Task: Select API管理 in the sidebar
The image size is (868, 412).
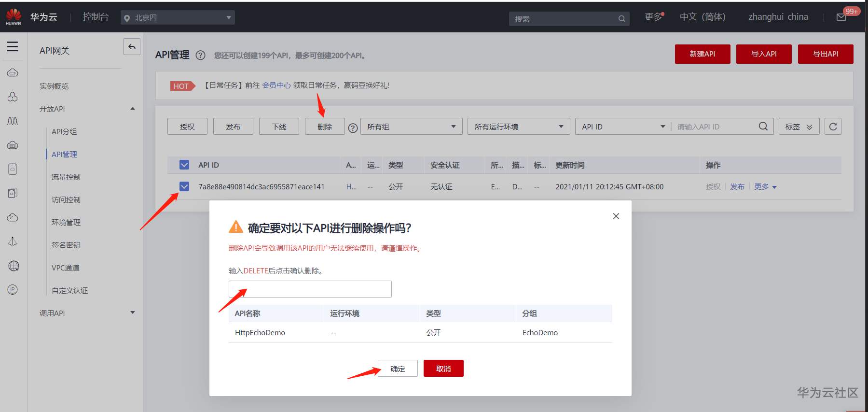Action: click(64, 154)
